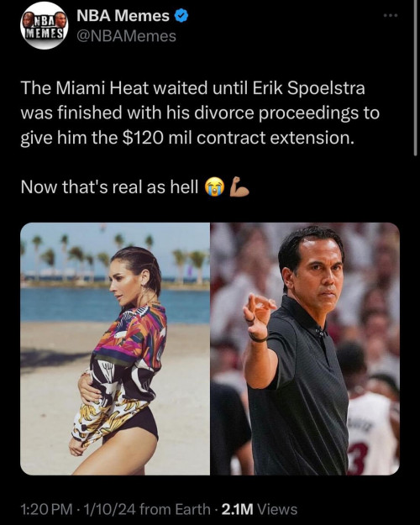Click the 'from Earth' location label

(x=175, y=509)
